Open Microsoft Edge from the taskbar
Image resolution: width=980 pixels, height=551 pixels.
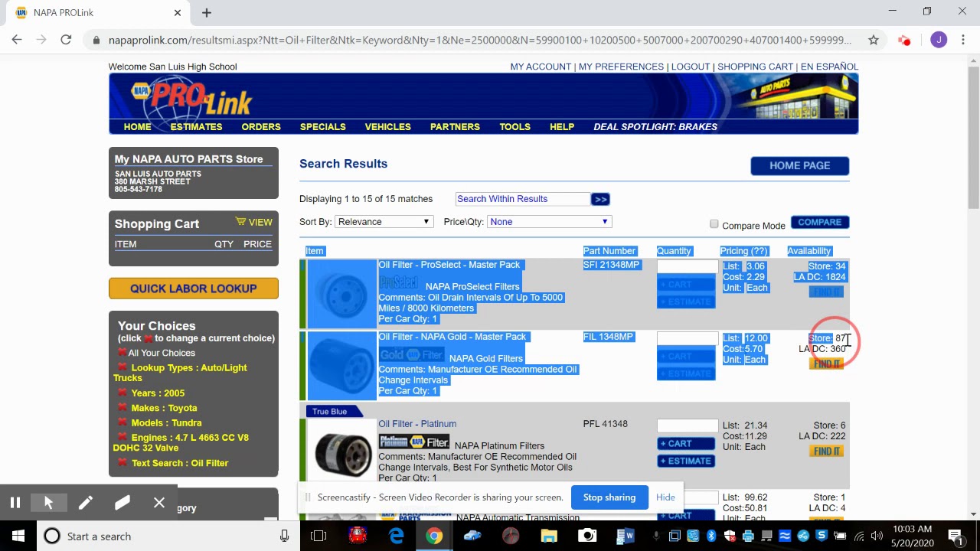(x=396, y=536)
